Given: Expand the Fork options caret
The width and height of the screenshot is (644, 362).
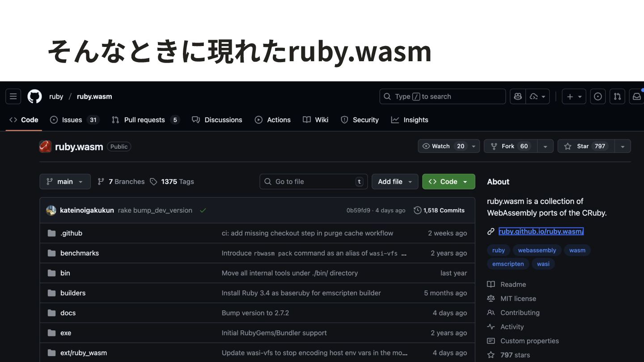Looking at the screenshot, I should tap(545, 146).
